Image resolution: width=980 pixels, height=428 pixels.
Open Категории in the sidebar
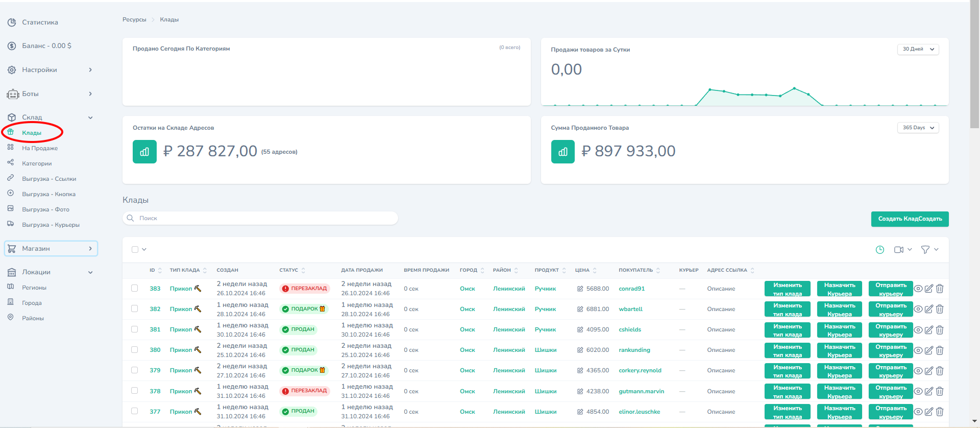click(x=37, y=163)
